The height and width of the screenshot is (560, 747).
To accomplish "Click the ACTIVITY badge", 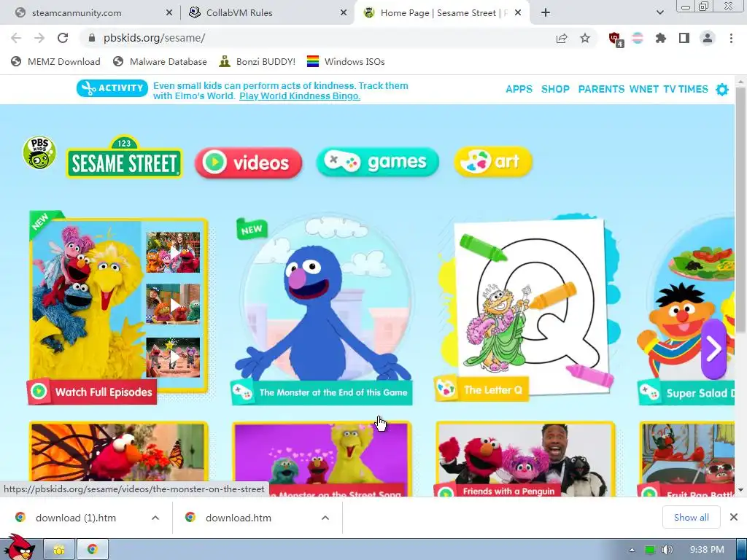I will click(x=112, y=88).
